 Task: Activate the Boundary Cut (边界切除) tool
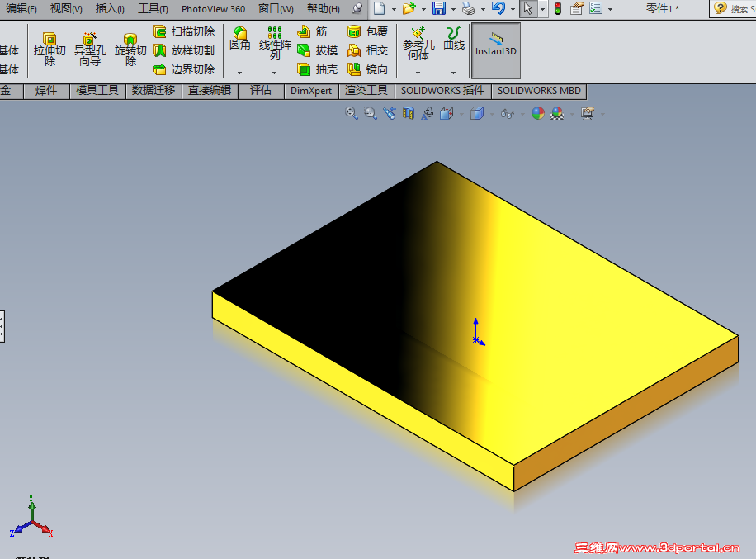click(x=184, y=69)
